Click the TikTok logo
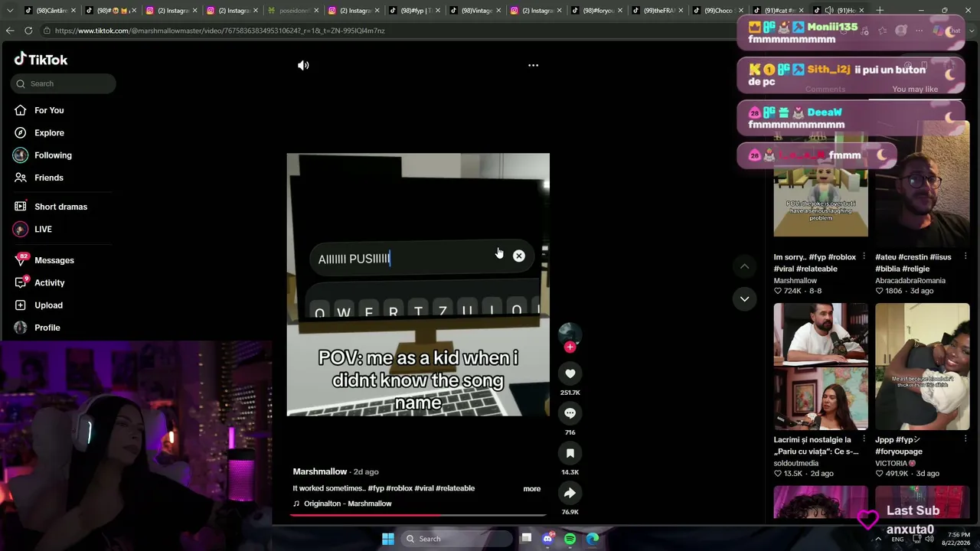The width and height of the screenshot is (980, 551). pos(41,59)
